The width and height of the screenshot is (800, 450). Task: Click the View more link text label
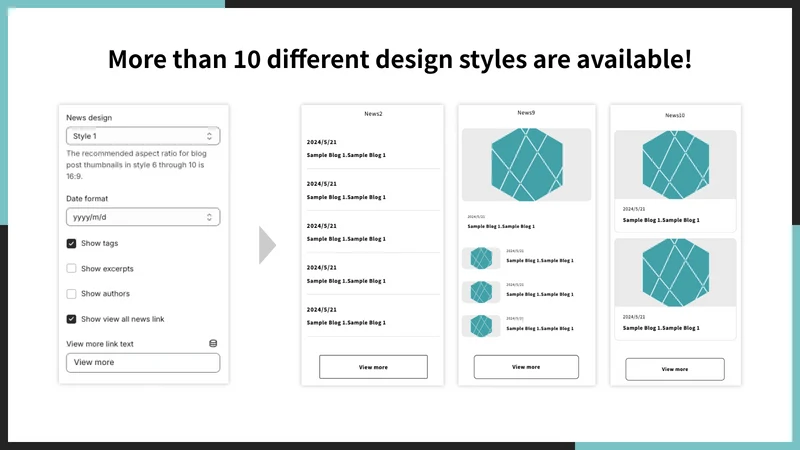click(99, 344)
